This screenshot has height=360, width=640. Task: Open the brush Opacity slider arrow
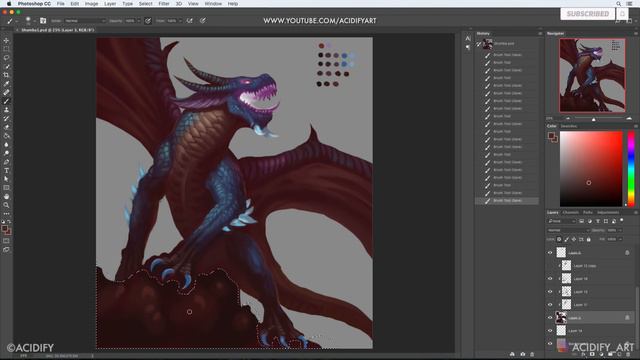tap(139, 20)
